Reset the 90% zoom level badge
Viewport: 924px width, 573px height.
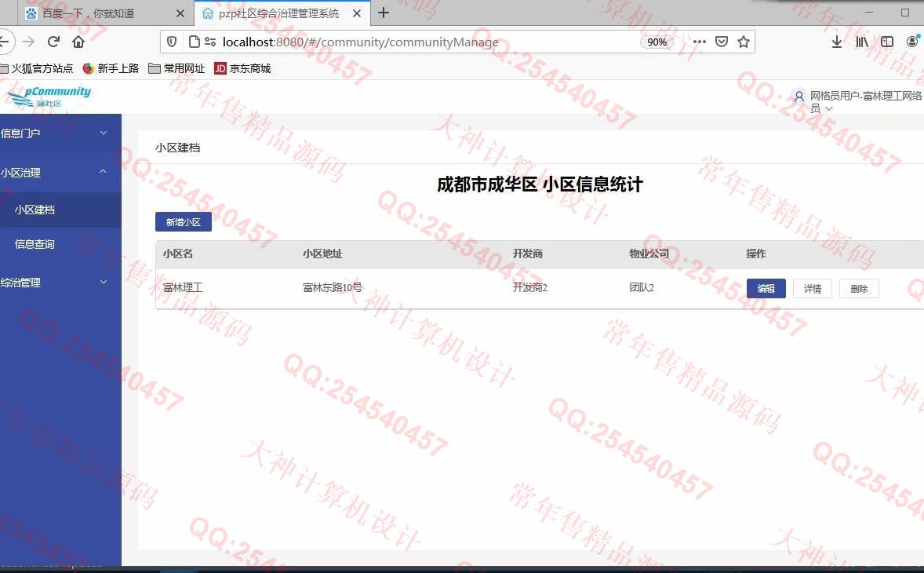[x=657, y=42]
